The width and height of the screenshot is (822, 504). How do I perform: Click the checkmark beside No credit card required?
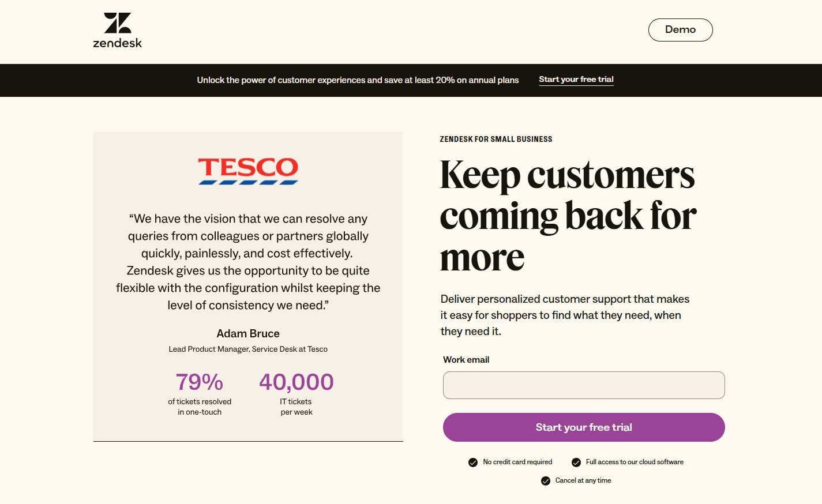click(473, 462)
